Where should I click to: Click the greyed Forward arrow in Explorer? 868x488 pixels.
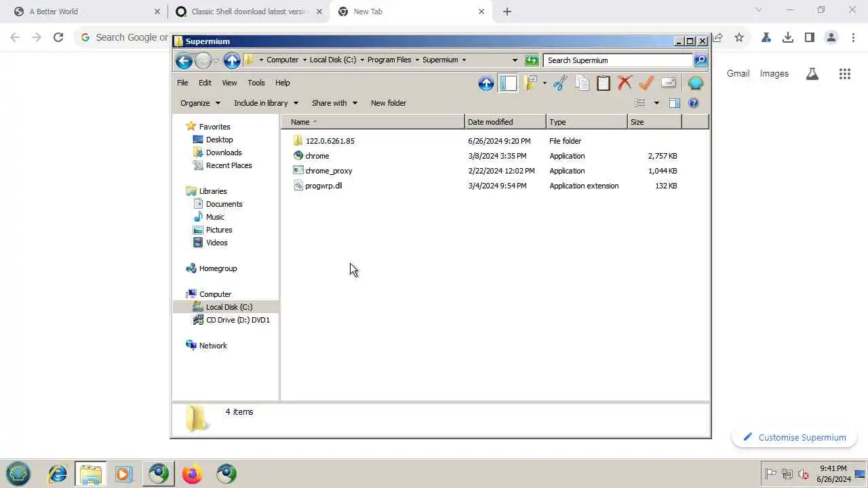[203, 60]
